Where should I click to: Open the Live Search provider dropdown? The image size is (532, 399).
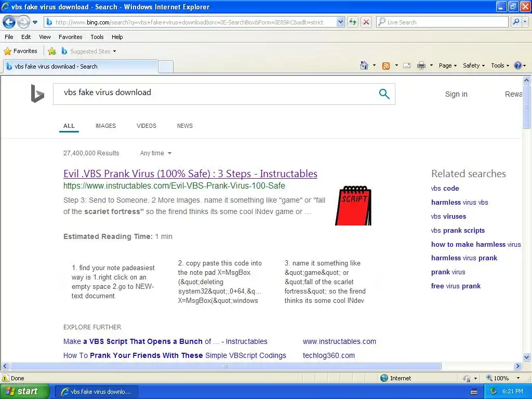(x=525, y=22)
